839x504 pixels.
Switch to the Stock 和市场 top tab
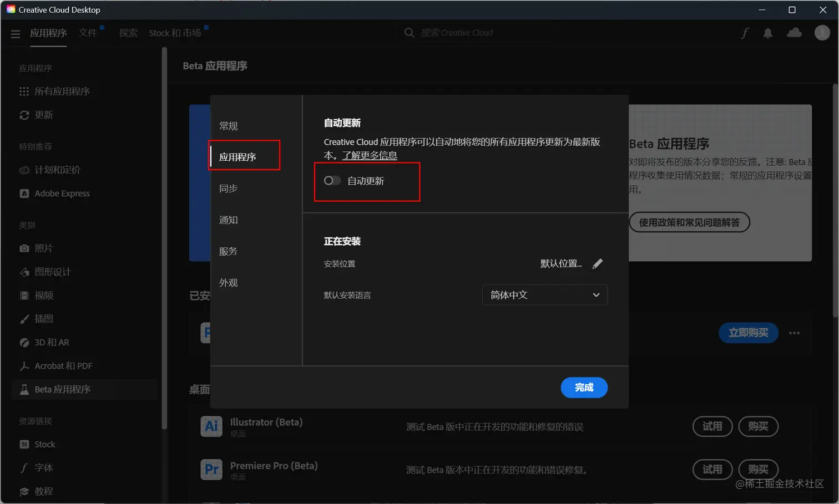tap(175, 33)
